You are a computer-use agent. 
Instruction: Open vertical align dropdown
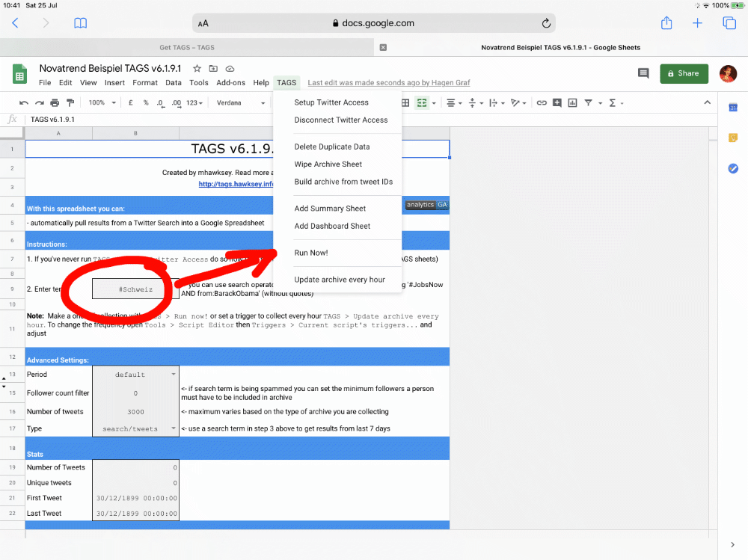(x=476, y=102)
